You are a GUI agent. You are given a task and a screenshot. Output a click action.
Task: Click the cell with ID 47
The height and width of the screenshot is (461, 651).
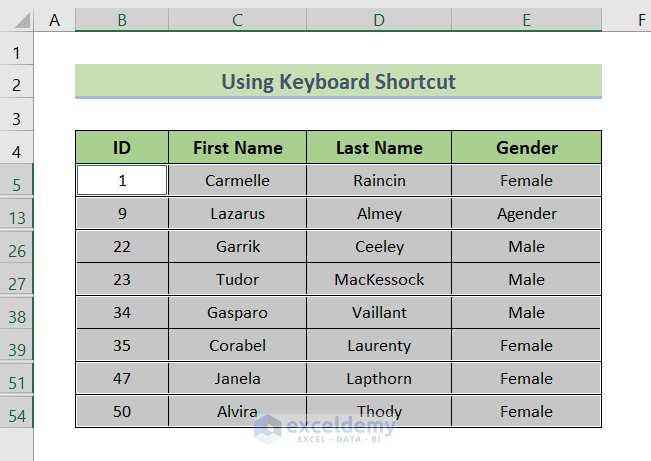pos(122,378)
